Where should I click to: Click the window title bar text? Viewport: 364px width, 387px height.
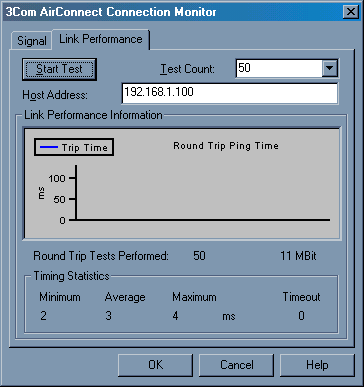pos(111,12)
